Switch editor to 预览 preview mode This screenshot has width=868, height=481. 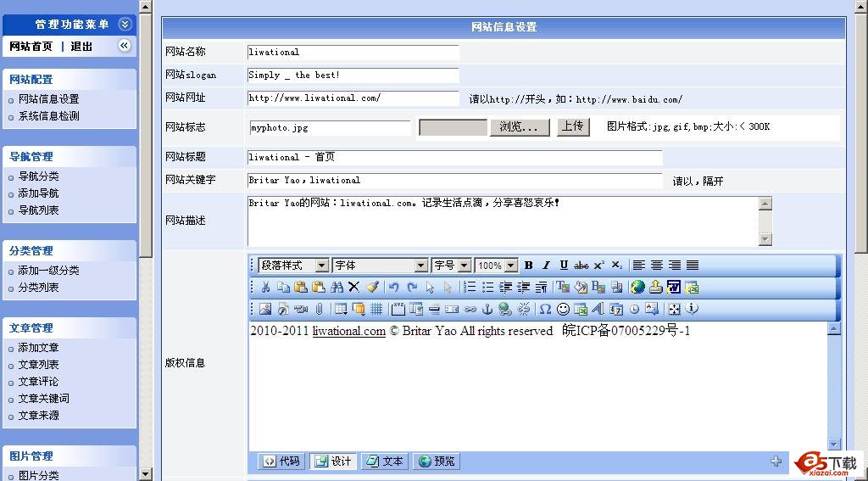[437, 461]
